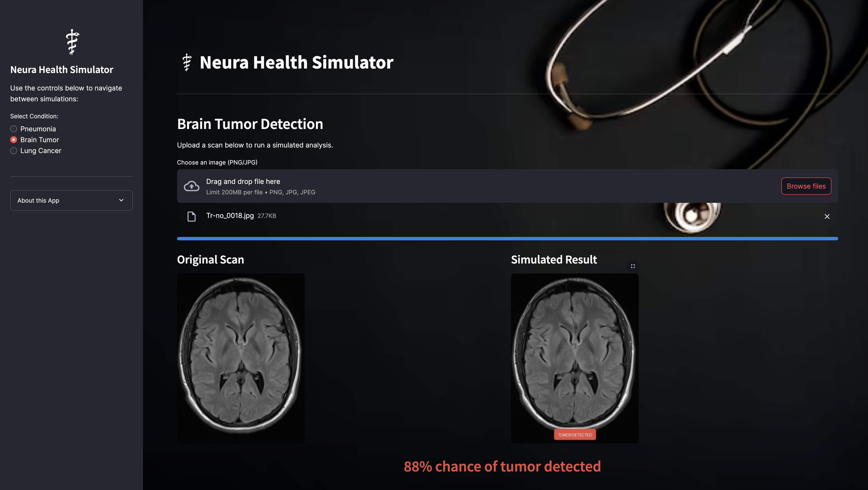The width and height of the screenshot is (868, 490).
Task: Click the 88% chance of tumor text
Action: pyautogui.click(x=502, y=467)
